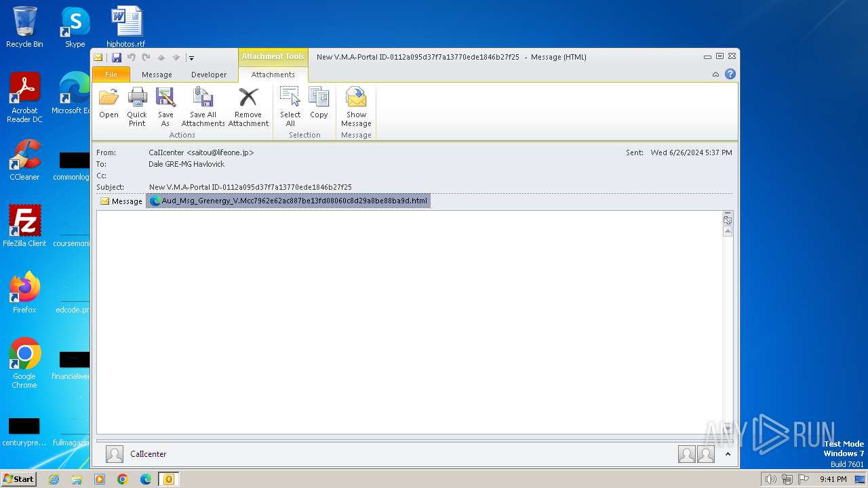Click Redo in Quick Access Toolbar
Viewport: 868px width, 488px height.
[x=146, y=58]
